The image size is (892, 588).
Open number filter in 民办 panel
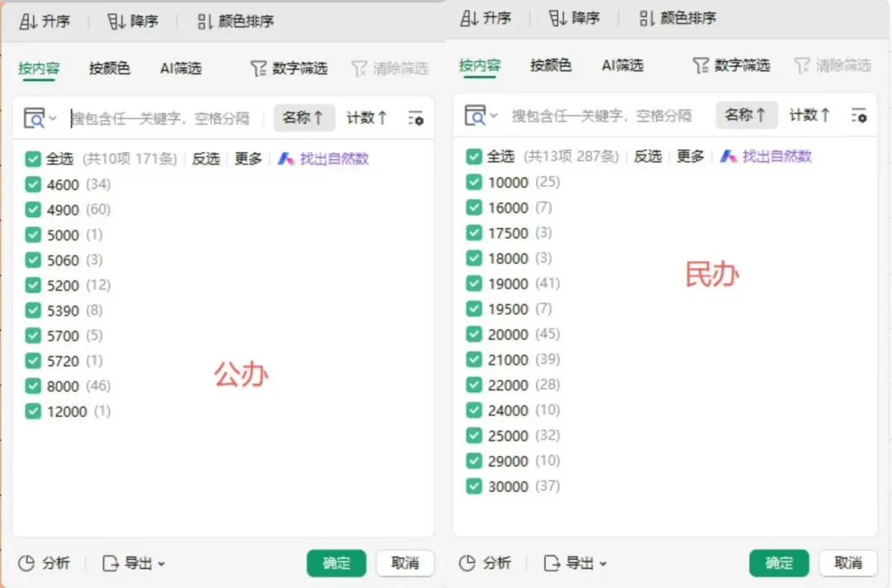coord(730,64)
